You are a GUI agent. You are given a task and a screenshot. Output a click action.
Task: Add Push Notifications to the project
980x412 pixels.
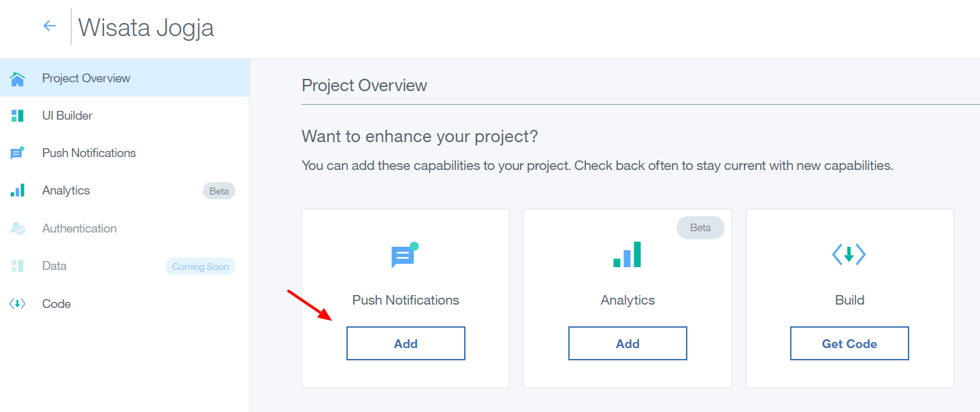pyautogui.click(x=406, y=343)
